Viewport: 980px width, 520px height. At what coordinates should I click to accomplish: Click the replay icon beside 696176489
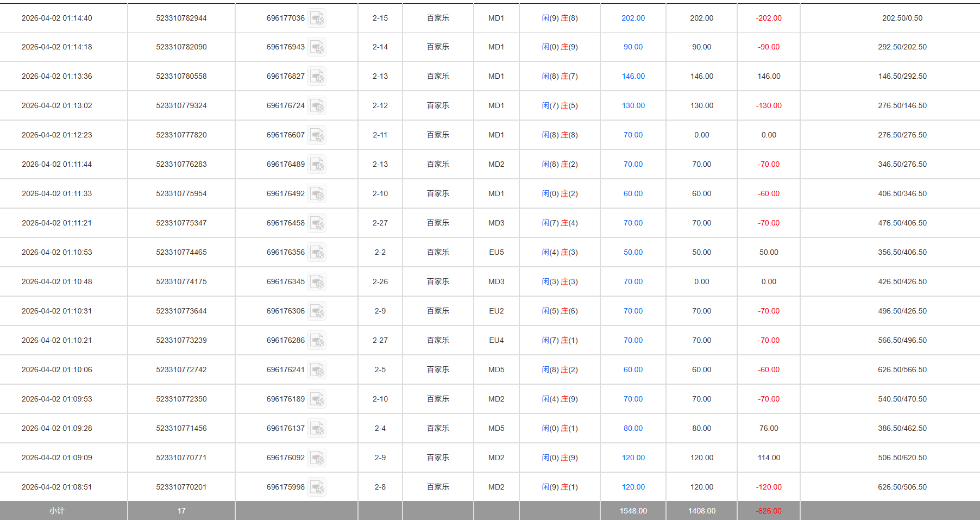pyautogui.click(x=317, y=165)
